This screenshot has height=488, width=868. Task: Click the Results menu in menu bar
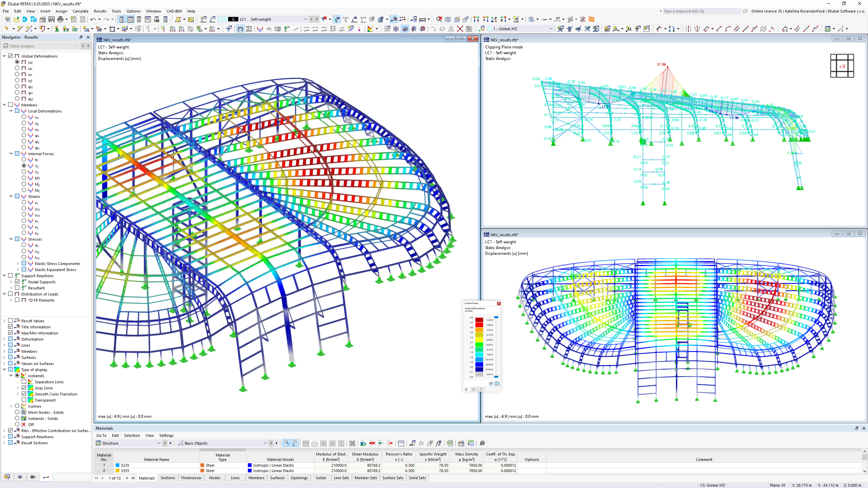(x=99, y=11)
